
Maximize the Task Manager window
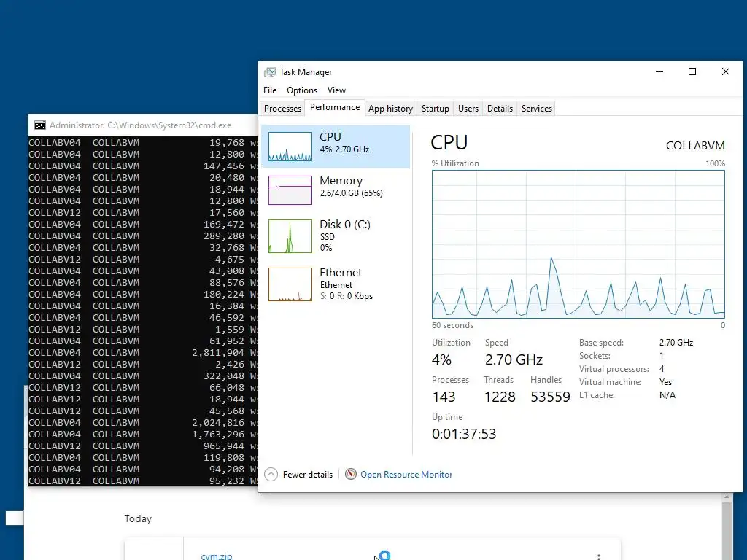[x=692, y=72]
